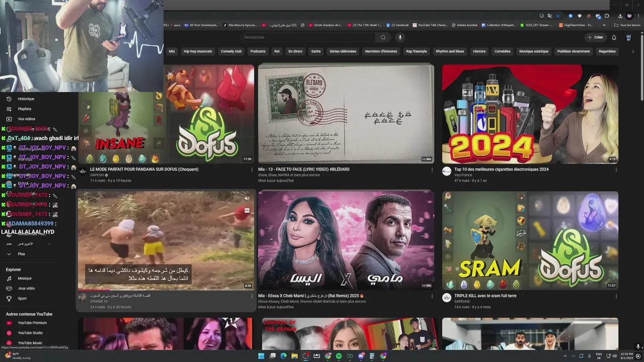Open YouTube account avatar menu

coord(628,37)
